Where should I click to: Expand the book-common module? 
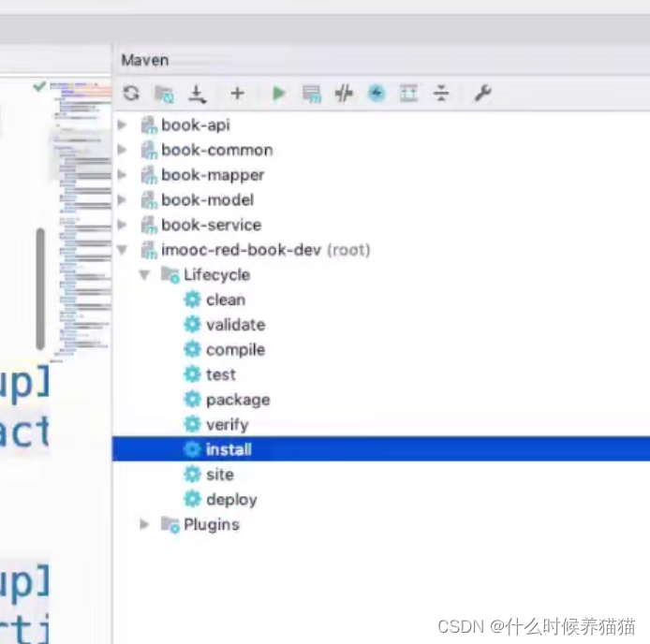[x=123, y=150]
